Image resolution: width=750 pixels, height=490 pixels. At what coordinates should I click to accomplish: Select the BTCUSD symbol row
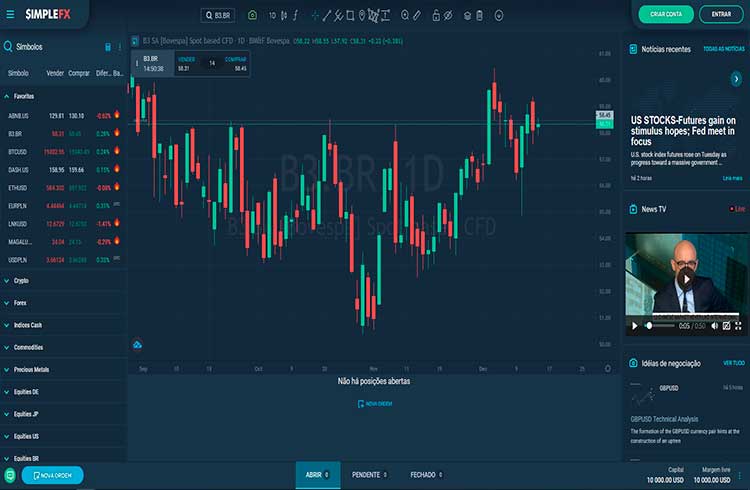(x=64, y=152)
